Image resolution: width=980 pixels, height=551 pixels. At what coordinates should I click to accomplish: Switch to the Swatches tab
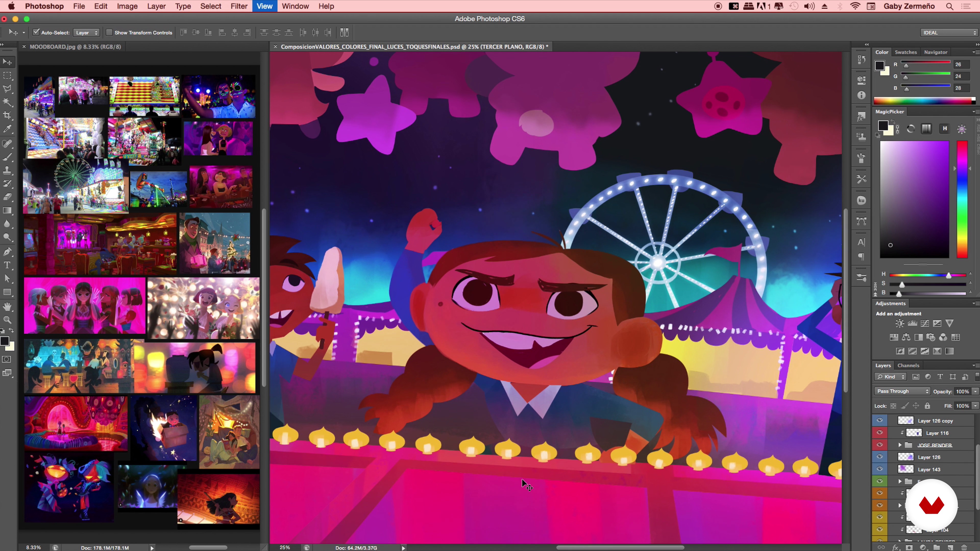[905, 52]
